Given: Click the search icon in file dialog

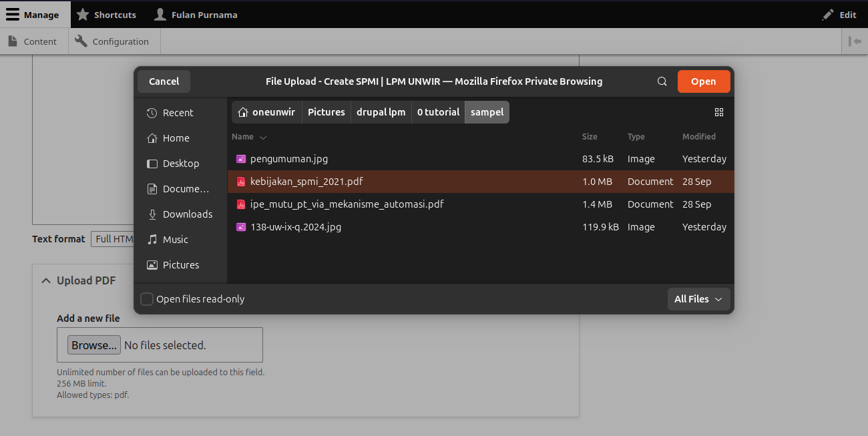Looking at the screenshot, I should tap(662, 81).
